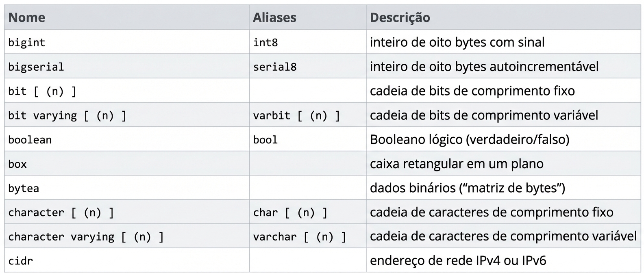Select the bytea name cell
The height and width of the screenshot is (273, 644).
(x=24, y=188)
